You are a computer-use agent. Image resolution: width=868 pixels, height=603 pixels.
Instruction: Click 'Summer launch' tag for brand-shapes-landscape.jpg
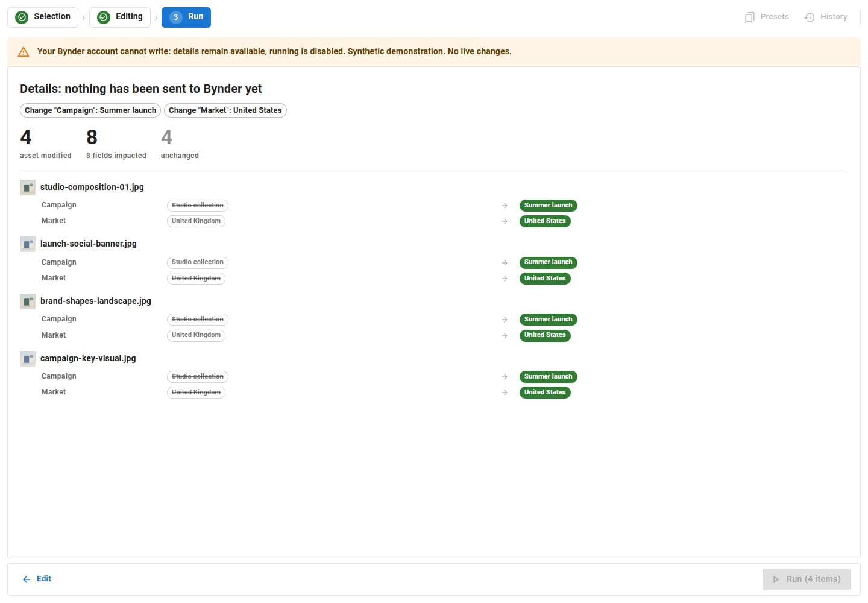coord(549,320)
